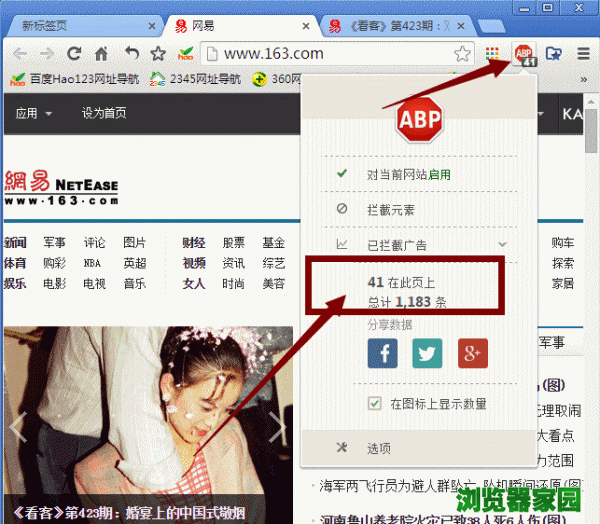600x524 pixels.
Task: Go to browser home page icon
Action: 101,53
